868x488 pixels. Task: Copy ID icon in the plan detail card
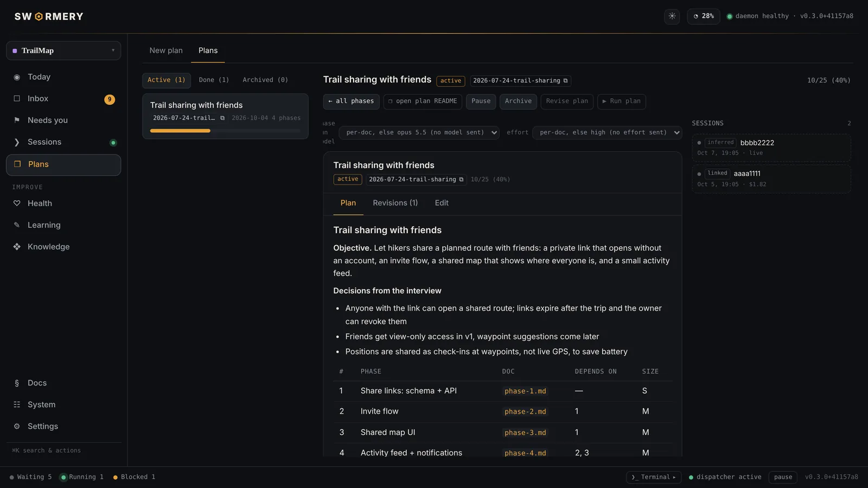[x=462, y=179]
